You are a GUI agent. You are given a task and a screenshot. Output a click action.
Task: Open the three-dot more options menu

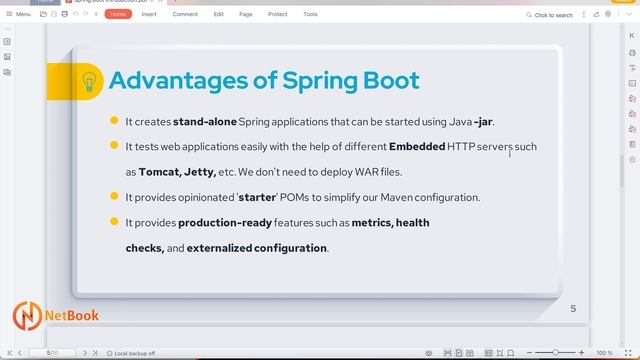tap(584, 14)
